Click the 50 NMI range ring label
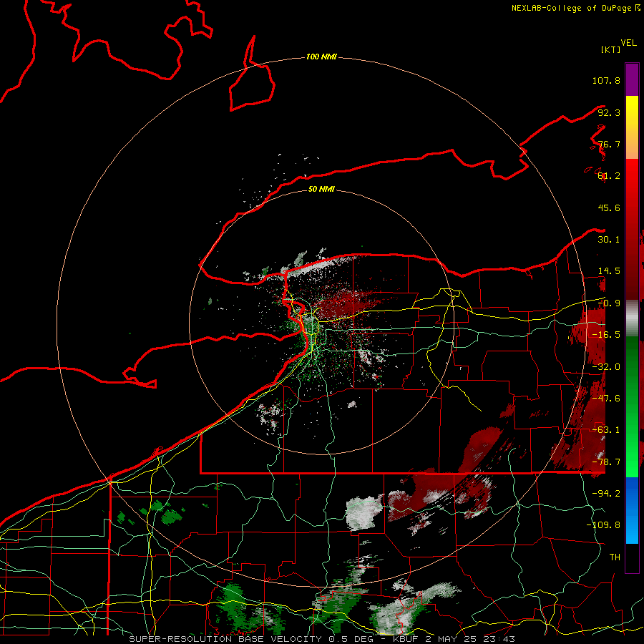644x644 pixels. [x=321, y=189]
